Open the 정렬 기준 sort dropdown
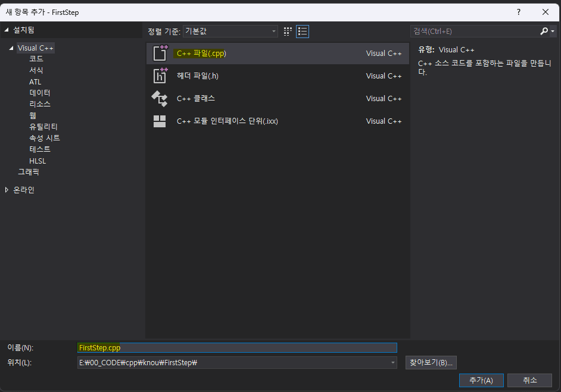 click(x=230, y=32)
